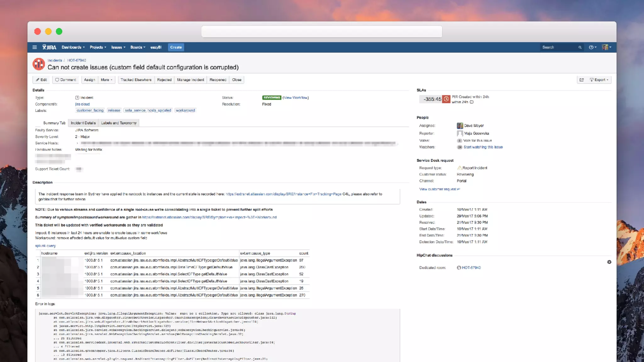Open the Dashboards menu

coord(73,47)
